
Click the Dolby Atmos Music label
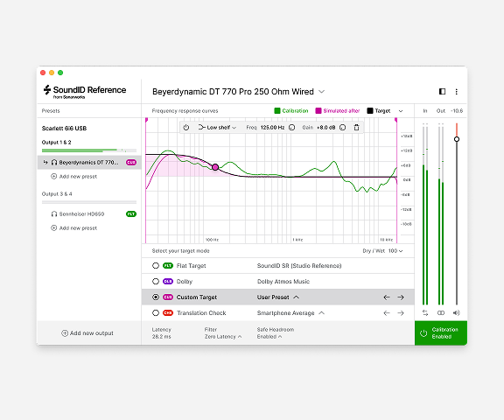pos(283,282)
